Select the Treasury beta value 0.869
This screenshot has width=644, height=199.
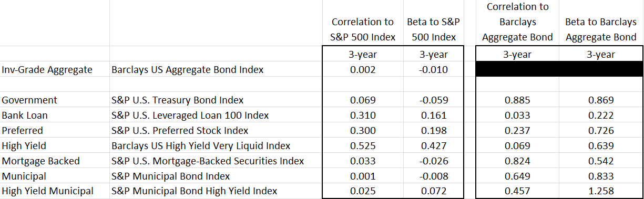tap(601, 100)
